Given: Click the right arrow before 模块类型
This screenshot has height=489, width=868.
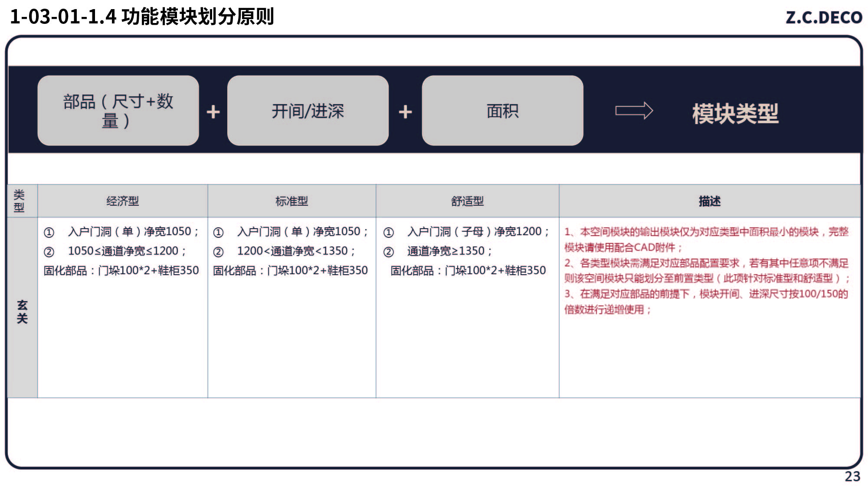Looking at the screenshot, I should (x=634, y=111).
